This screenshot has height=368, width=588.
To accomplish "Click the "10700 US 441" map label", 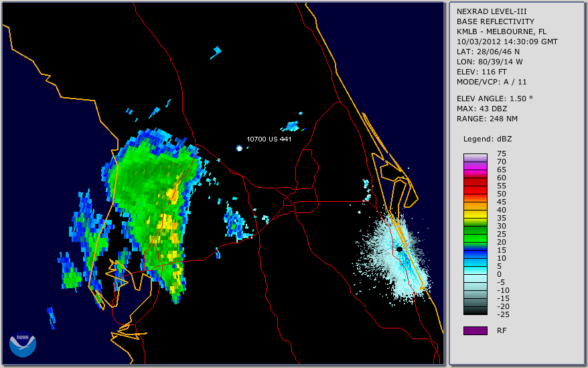I will click(269, 139).
